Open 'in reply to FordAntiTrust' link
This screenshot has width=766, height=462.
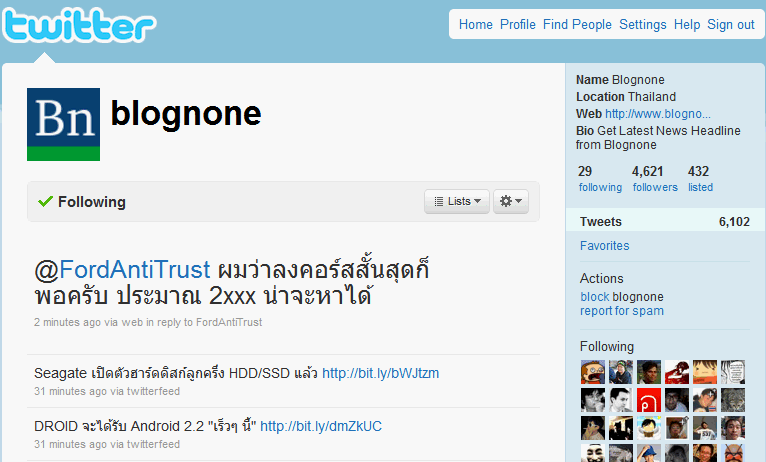(x=204, y=322)
